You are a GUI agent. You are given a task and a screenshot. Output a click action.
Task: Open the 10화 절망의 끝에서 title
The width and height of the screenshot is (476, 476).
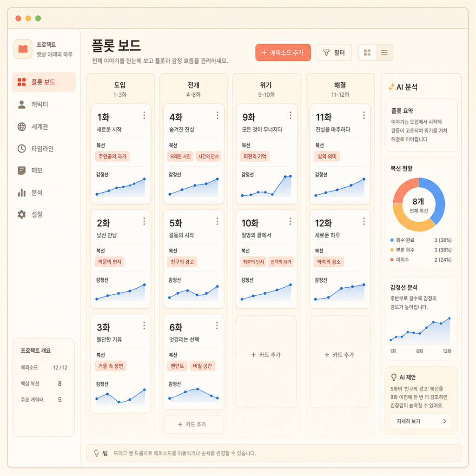coord(256,235)
